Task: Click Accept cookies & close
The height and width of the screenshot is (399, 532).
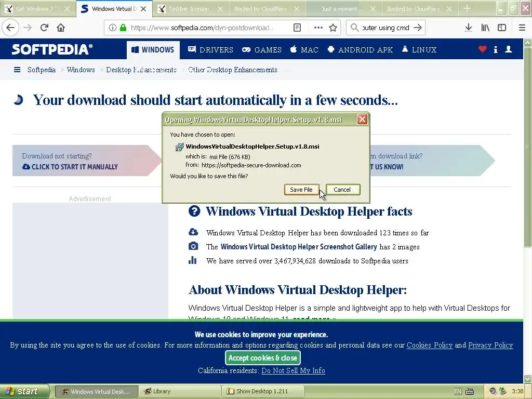Action: pyautogui.click(x=262, y=357)
